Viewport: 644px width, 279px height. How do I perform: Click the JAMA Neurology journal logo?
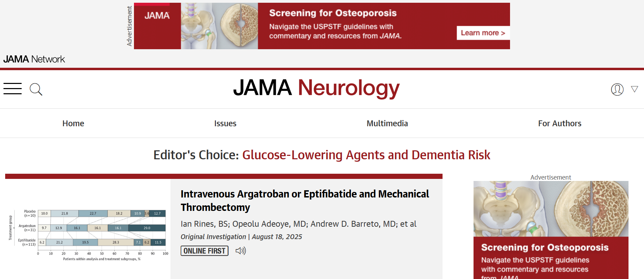click(x=316, y=88)
